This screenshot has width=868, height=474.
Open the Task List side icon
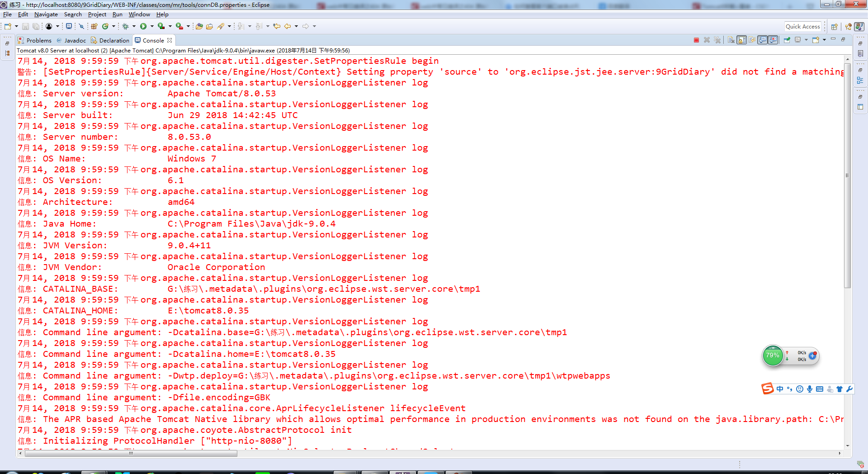[x=860, y=54]
